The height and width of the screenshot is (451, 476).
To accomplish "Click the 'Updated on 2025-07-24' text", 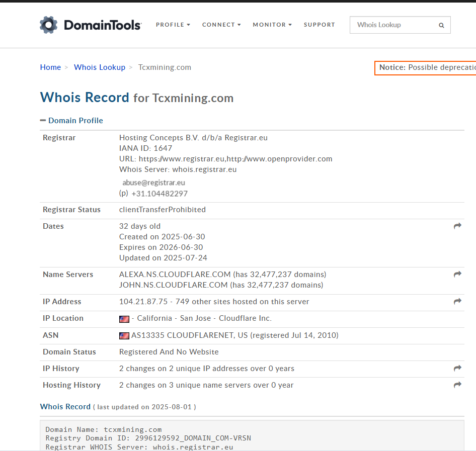I will pyautogui.click(x=164, y=258).
